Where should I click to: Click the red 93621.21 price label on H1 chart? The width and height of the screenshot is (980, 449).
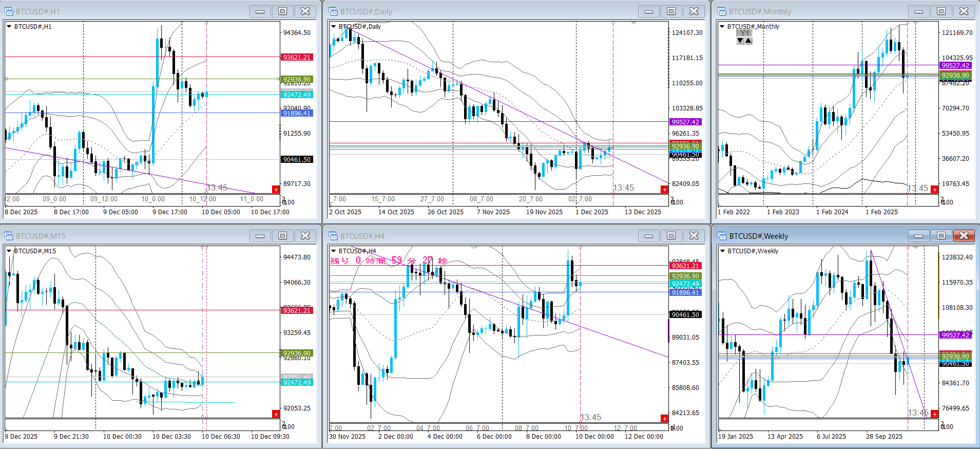click(x=297, y=58)
